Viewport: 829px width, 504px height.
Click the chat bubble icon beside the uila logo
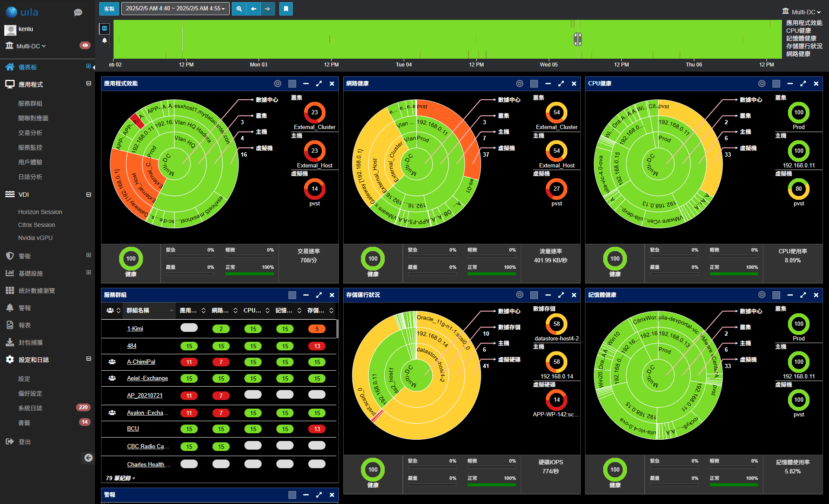point(78,13)
